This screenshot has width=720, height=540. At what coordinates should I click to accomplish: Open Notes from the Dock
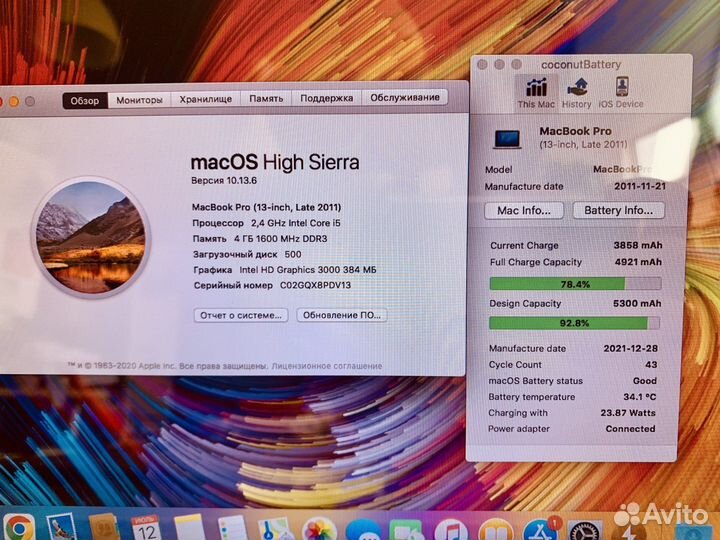pos(189,528)
